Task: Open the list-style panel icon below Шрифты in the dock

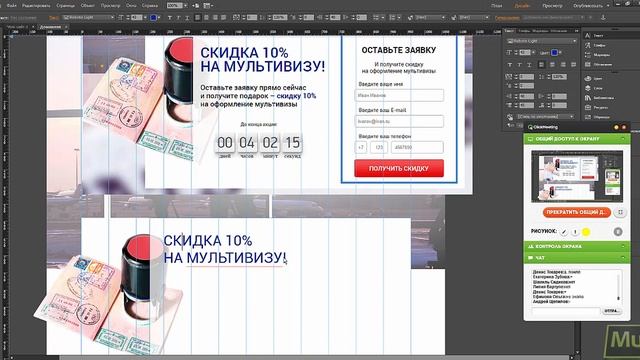Action: point(597,55)
